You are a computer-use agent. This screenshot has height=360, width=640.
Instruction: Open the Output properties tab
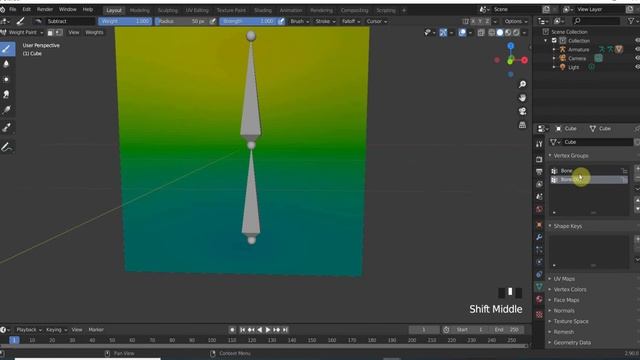click(x=539, y=172)
